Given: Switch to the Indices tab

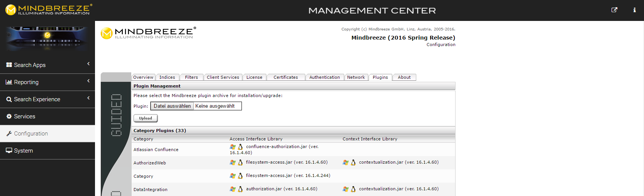Looking at the screenshot, I should [167, 77].
